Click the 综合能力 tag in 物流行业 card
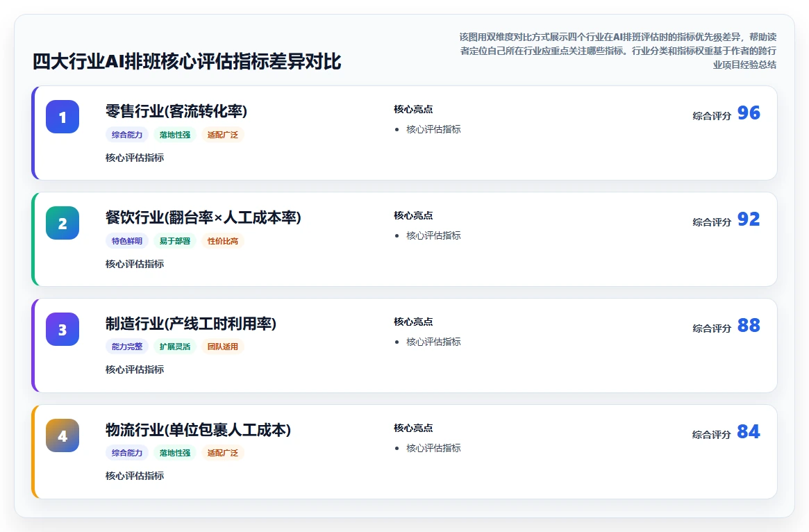809x532 pixels. (127, 453)
